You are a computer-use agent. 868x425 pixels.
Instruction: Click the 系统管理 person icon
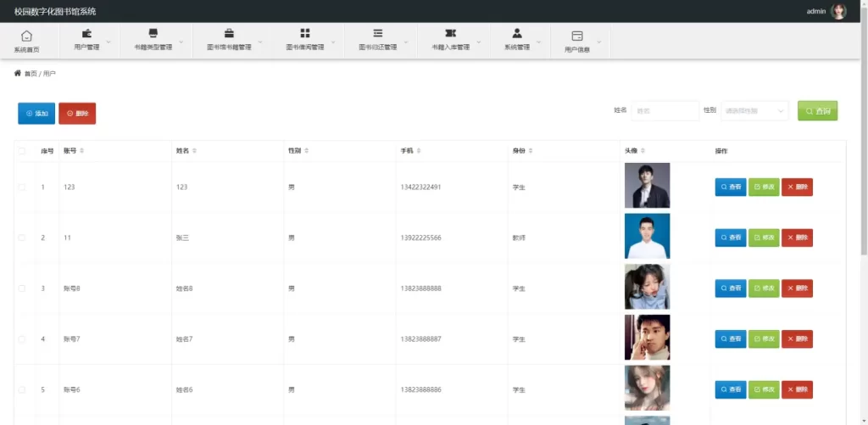[517, 33]
